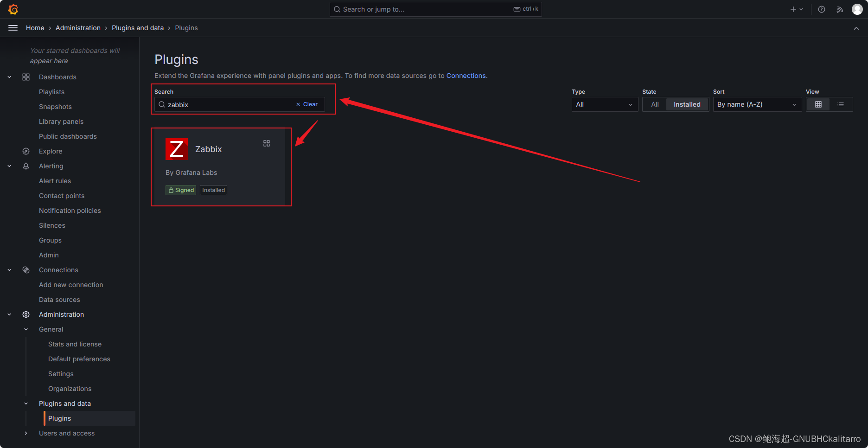The width and height of the screenshot is (868, 448).
Task: Open the user profile avatar
Action: pos(857,9)
